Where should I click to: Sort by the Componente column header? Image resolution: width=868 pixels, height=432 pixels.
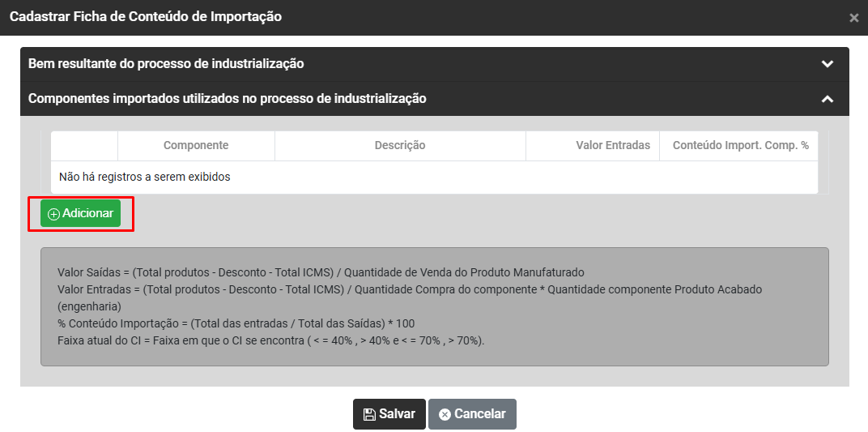[196, 146]
